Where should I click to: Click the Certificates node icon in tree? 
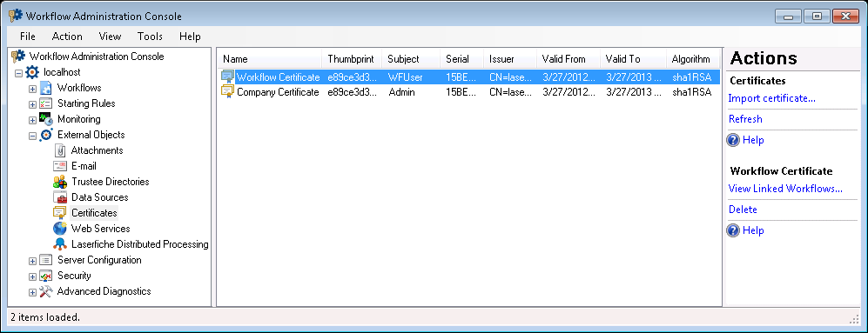[60, 213]
